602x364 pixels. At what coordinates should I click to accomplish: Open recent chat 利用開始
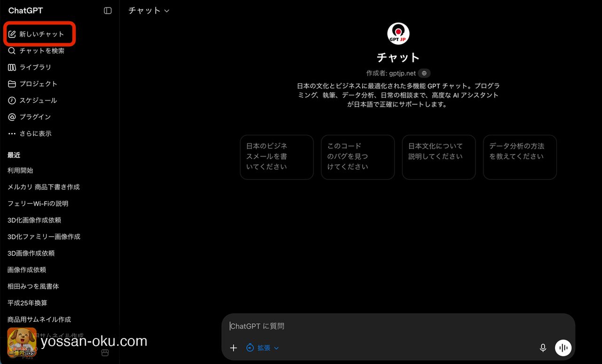point(20,170)
